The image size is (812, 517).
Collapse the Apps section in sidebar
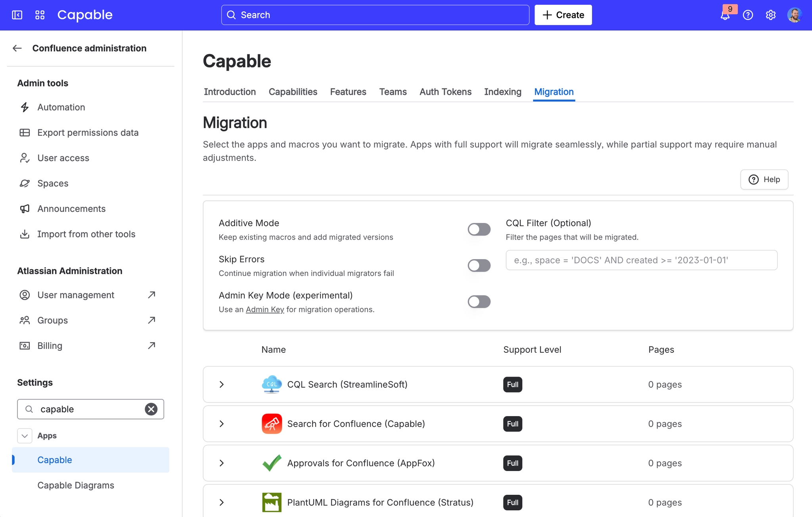[25, 435]
